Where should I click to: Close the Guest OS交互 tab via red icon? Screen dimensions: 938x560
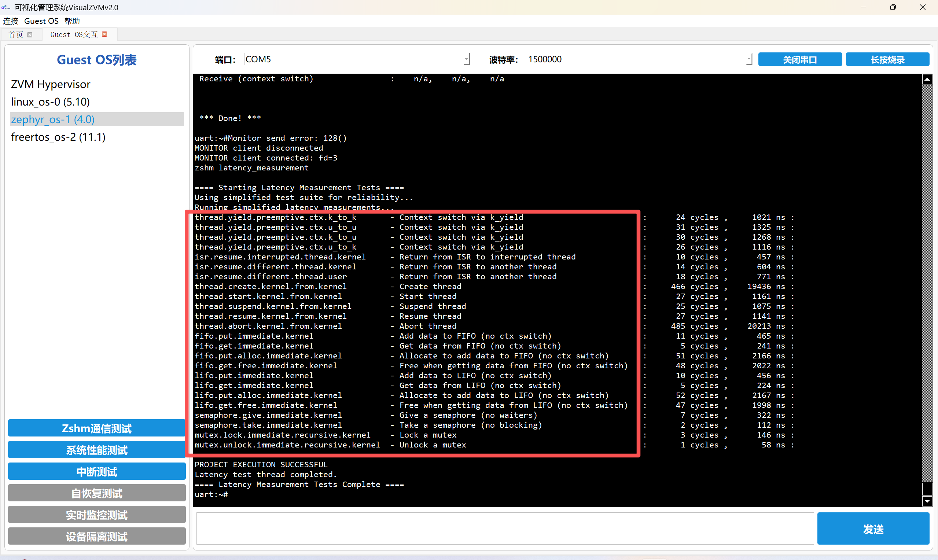coord(105,34)
